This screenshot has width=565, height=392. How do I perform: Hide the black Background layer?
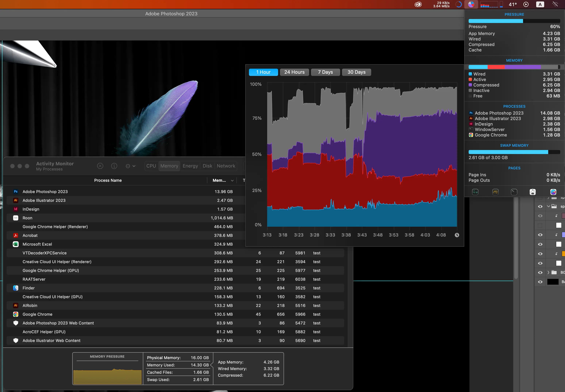pos(540,282)
